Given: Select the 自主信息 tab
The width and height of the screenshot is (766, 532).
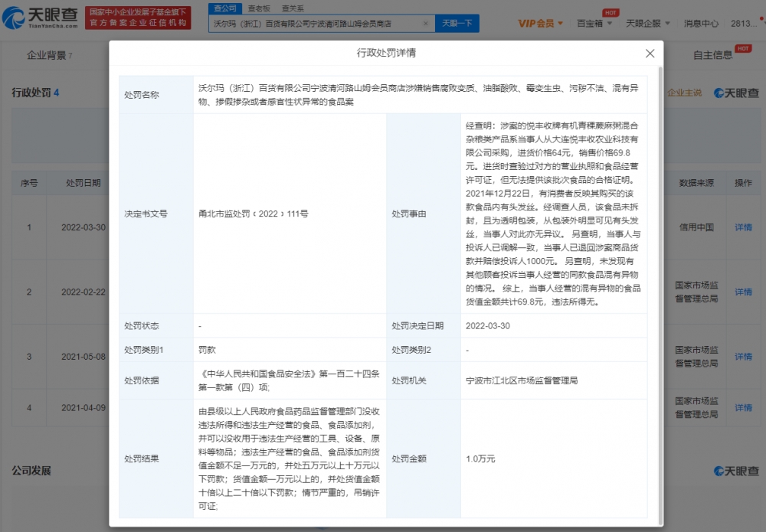Looking at the screenshot, I should pos(712,55).
